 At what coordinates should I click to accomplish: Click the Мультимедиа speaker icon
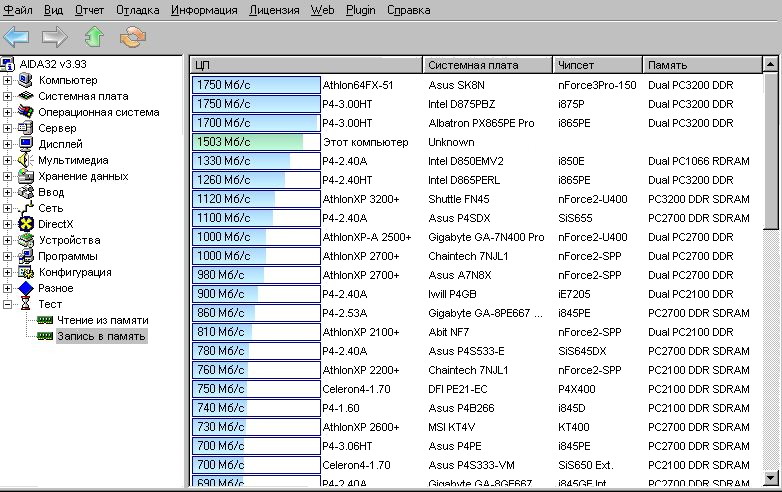click(27, 160)
